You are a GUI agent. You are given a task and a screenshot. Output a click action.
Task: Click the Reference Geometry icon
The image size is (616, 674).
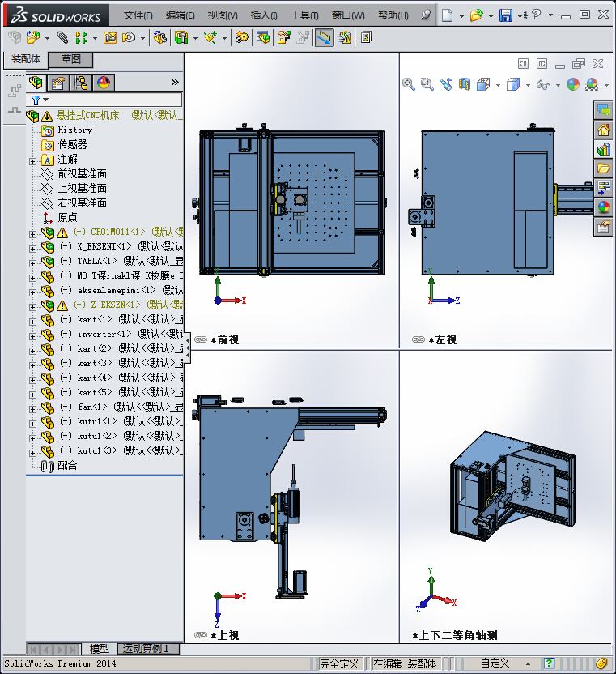[x=210, y=37]
